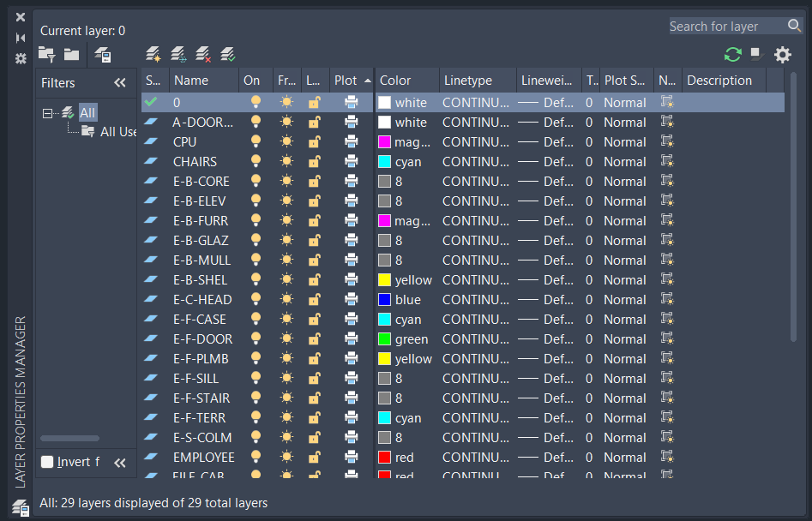Click New Layer Frozen in All Viewports

[x=178, y=54]
